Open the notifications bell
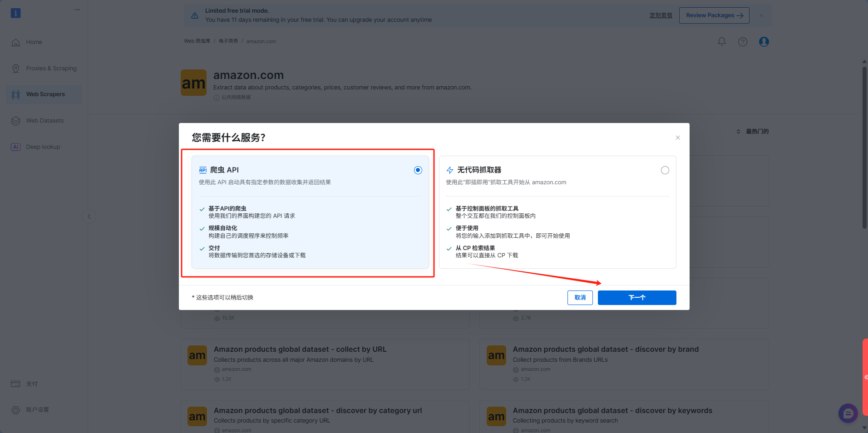The height and width of the screenshot is (433, 868). [721, 41]
